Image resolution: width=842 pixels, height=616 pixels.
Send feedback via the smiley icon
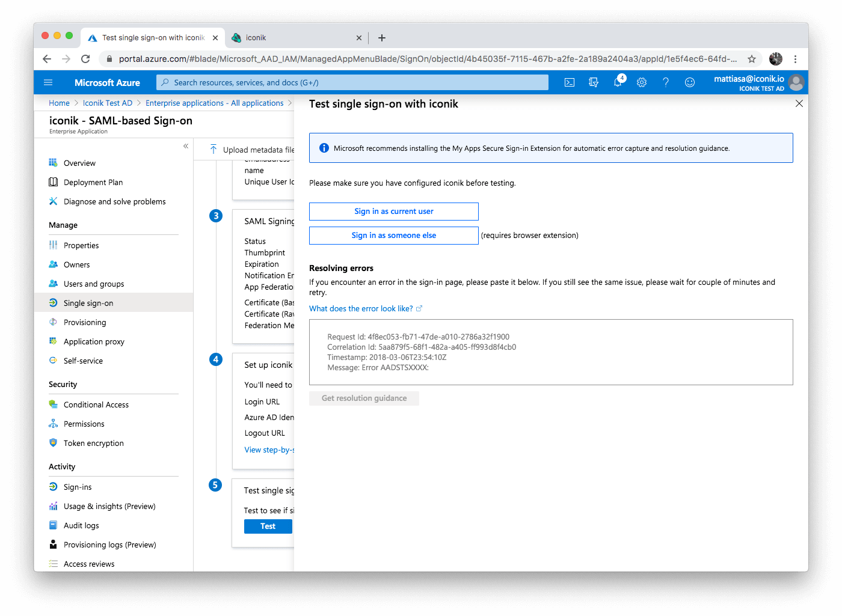tap(689, 82)
